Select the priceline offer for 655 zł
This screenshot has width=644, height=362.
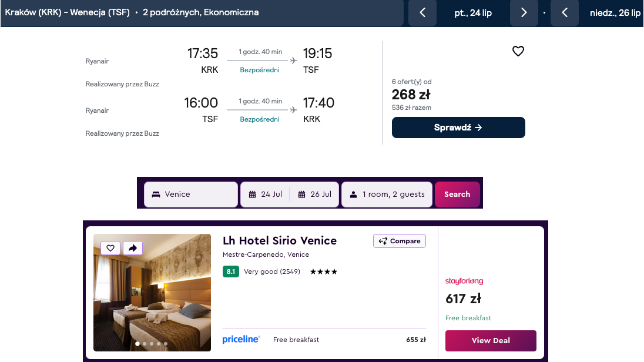click(324, 340)
